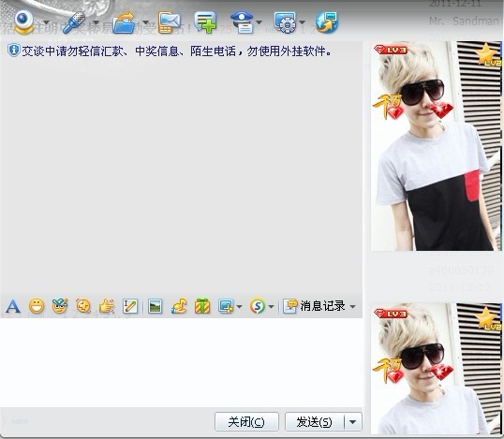
Task: Click the lower own QQ show avatar
Action: [437, 369]
